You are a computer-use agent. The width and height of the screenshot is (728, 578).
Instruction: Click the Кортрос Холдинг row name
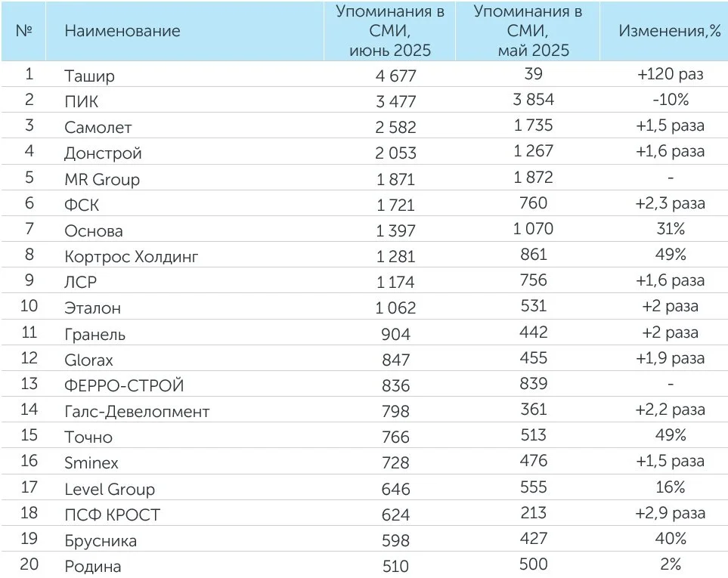[131, 257]
